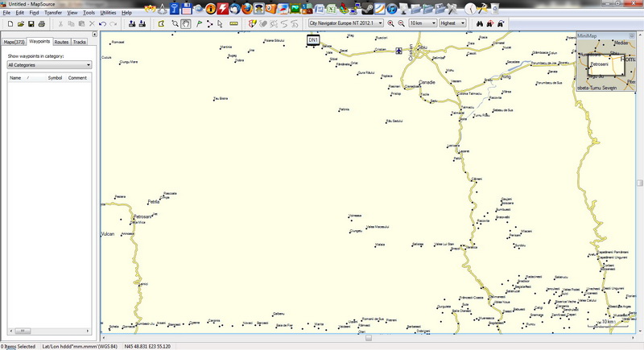Pick the Zoom tool magnifier
This screenshot has width=644, height=350.
(175, 24)
